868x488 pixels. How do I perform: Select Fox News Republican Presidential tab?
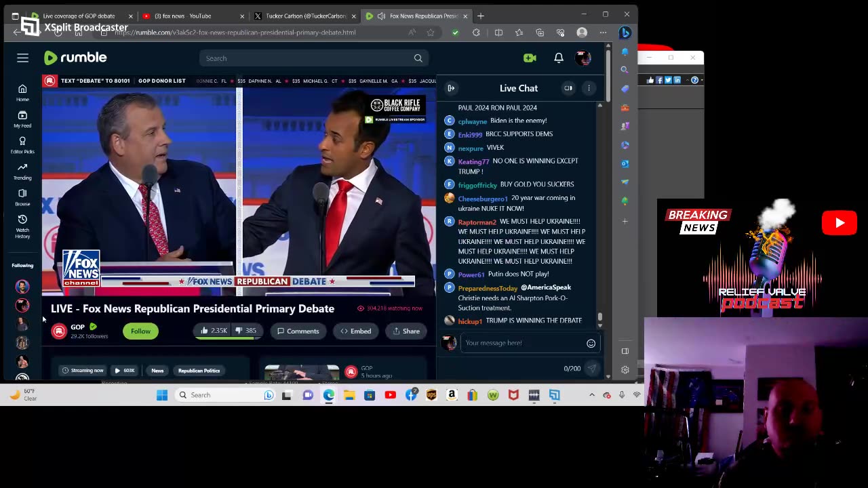425,16
